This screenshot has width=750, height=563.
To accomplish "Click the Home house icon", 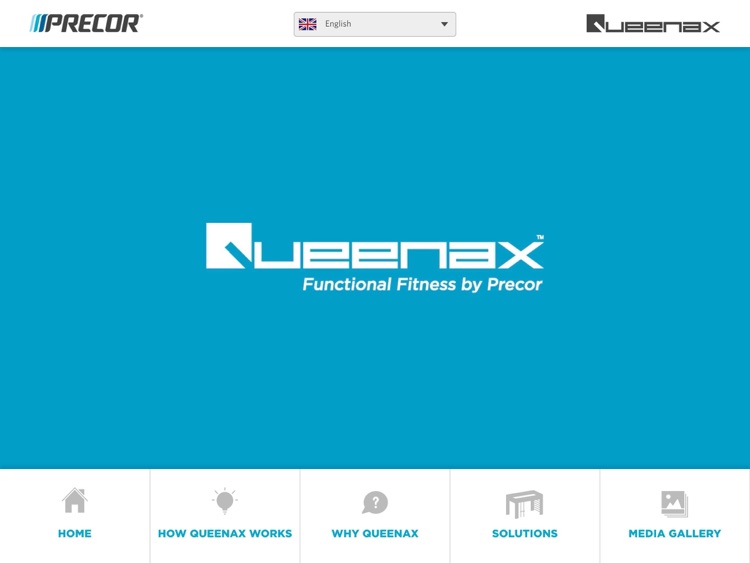I will tap(75, 500).
